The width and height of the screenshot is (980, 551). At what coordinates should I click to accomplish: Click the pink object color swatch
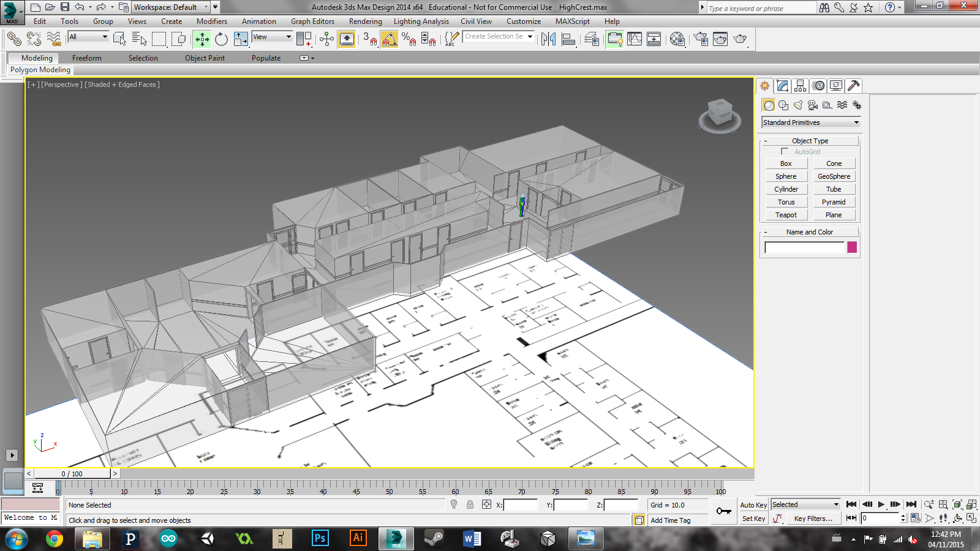pos(852,247)
